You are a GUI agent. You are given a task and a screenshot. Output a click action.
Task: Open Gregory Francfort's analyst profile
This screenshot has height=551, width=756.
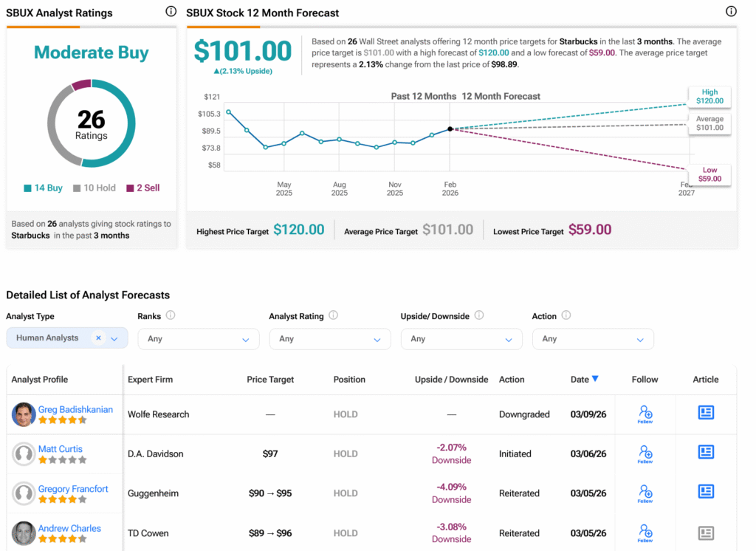pos(73,488)
